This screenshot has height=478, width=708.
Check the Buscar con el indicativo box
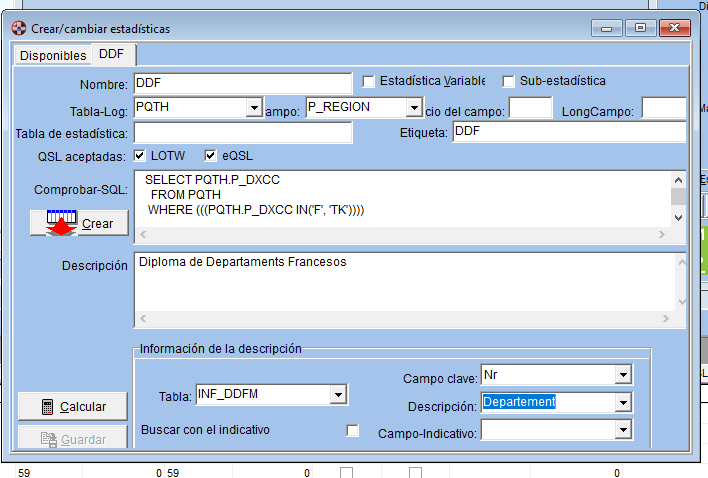point(352,430)
